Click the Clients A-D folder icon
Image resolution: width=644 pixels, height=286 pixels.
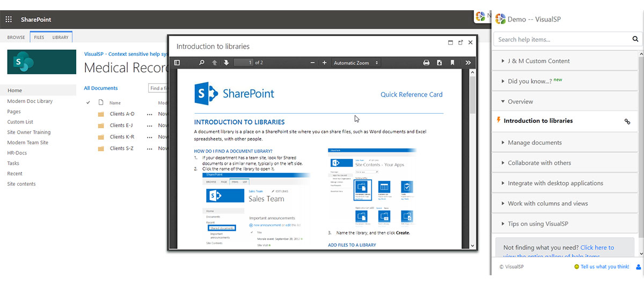pyautogui.click(x=101, y=114)
